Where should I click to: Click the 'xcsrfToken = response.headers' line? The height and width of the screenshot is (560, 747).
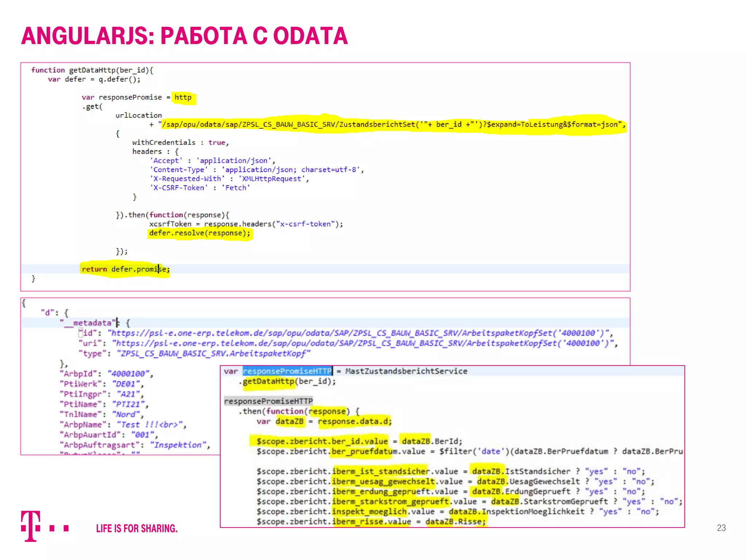pyautogui.click(x=246, y=224)
